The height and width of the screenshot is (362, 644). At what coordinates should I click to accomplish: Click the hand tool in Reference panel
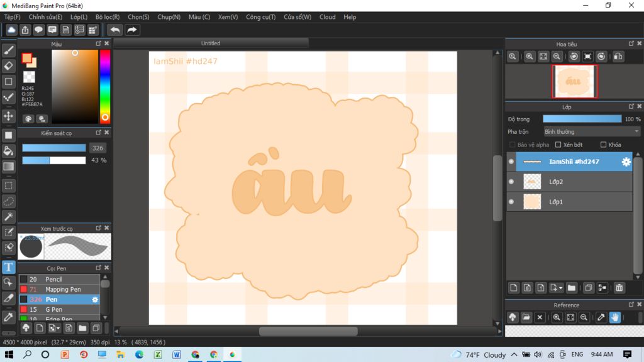click(615, 317)
